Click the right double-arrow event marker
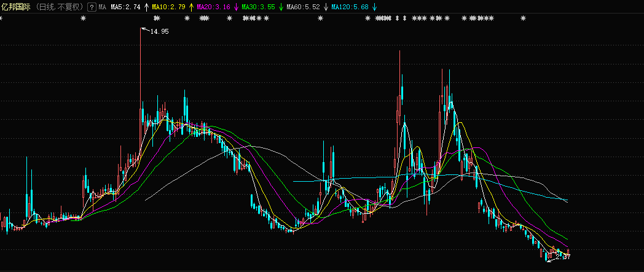644x272 pixels. click(404, 18)
